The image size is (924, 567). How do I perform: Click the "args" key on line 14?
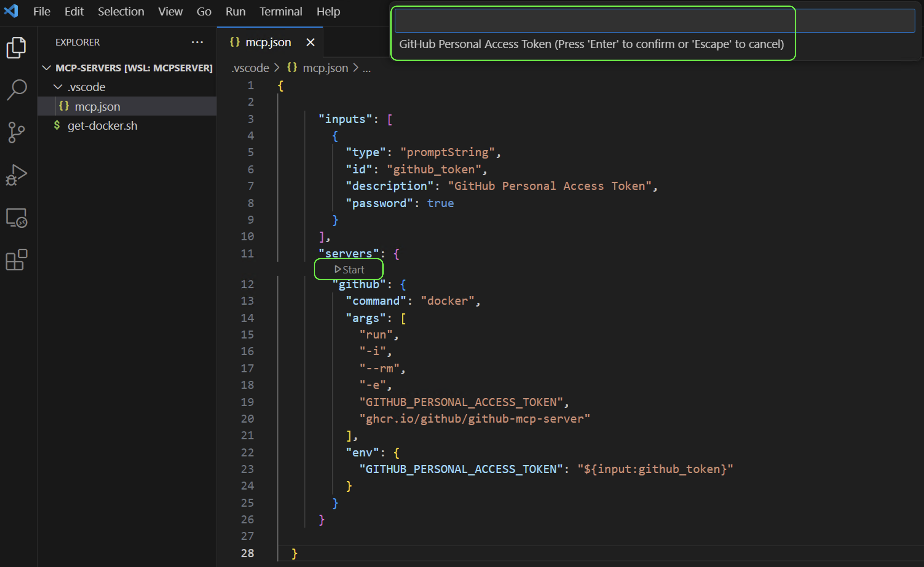point(365,318)
